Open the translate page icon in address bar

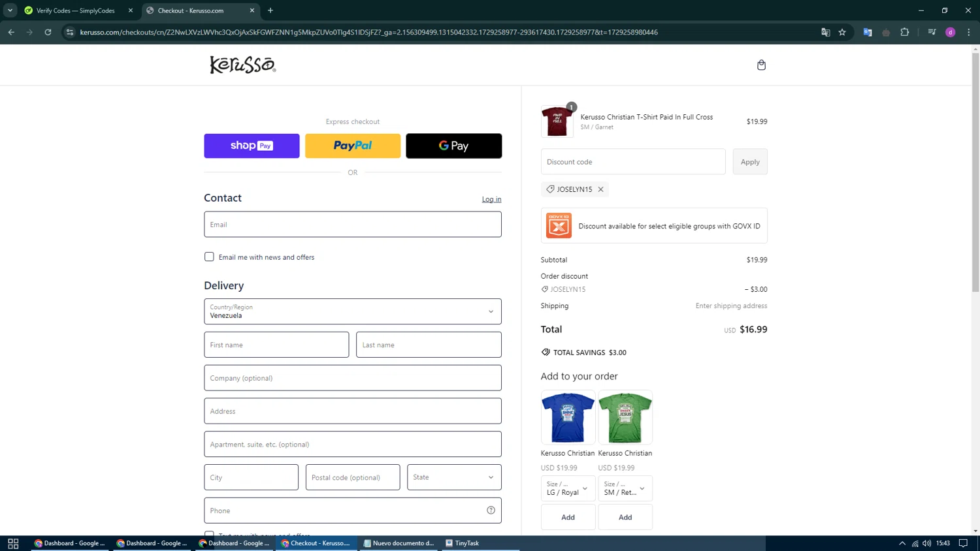[825, 32]
